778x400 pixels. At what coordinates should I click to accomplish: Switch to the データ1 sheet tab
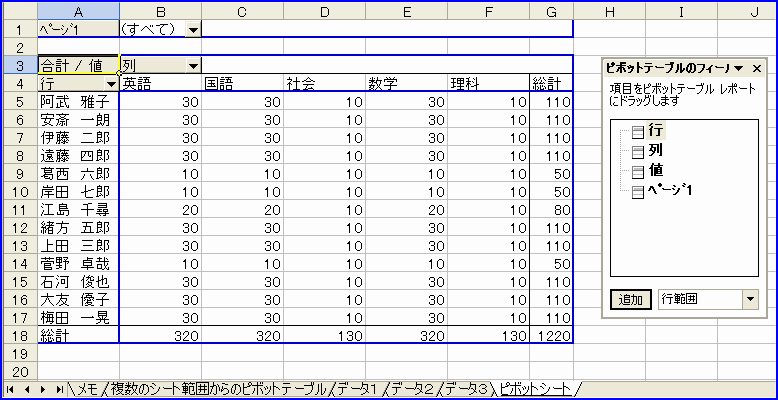point(358,389)
